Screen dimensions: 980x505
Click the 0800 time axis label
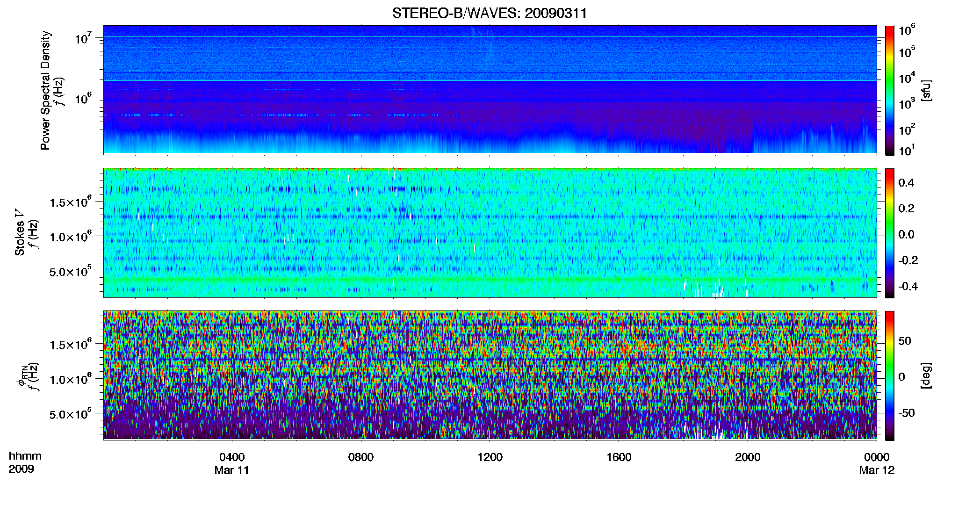(361, 457)
